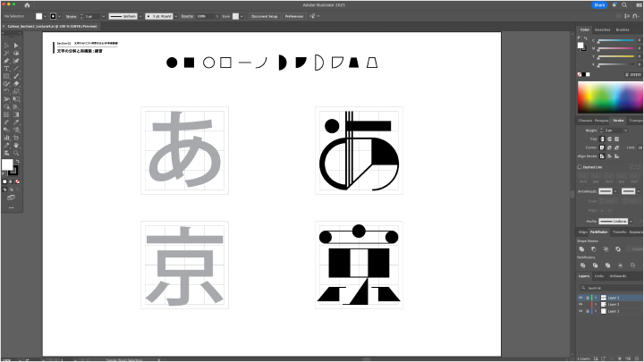Viewport: 644px width, 362px height.
Task: Choose the Eyedropper tool
Action: 16,122
